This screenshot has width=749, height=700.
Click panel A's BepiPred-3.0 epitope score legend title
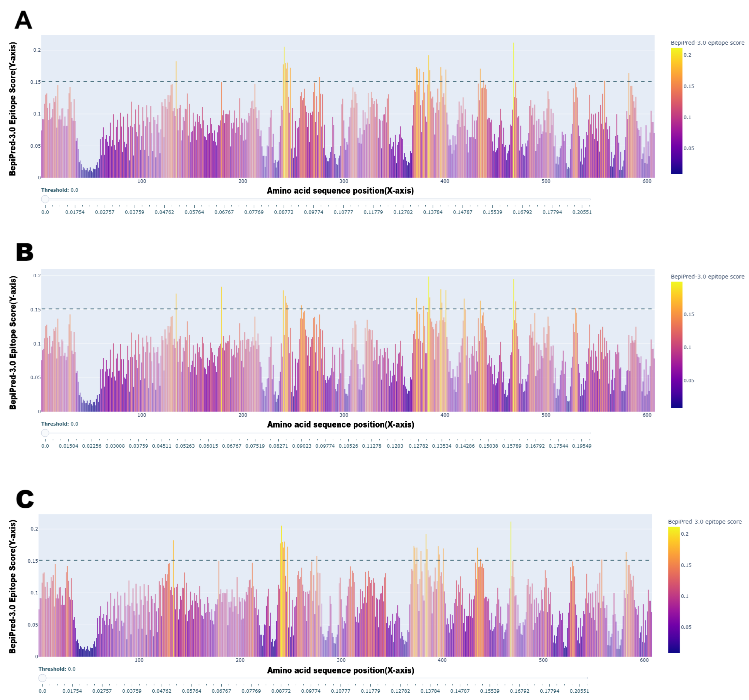tap(707, 42)
